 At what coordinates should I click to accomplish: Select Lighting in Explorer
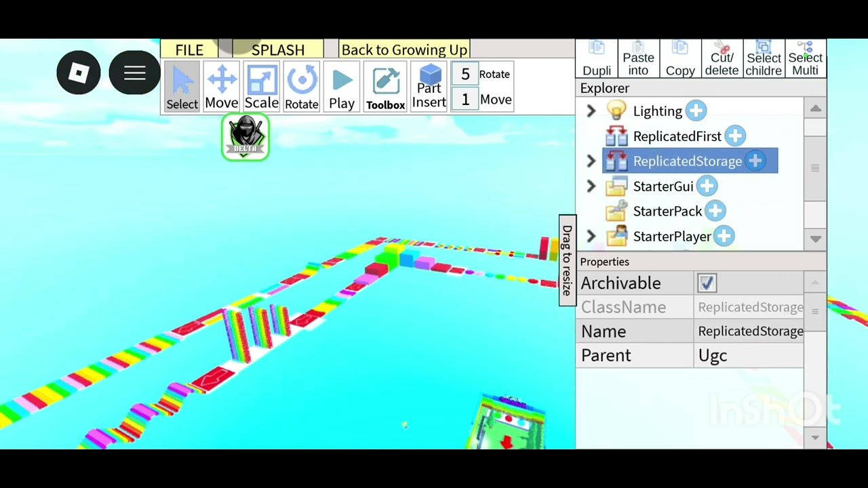[657, 111]
